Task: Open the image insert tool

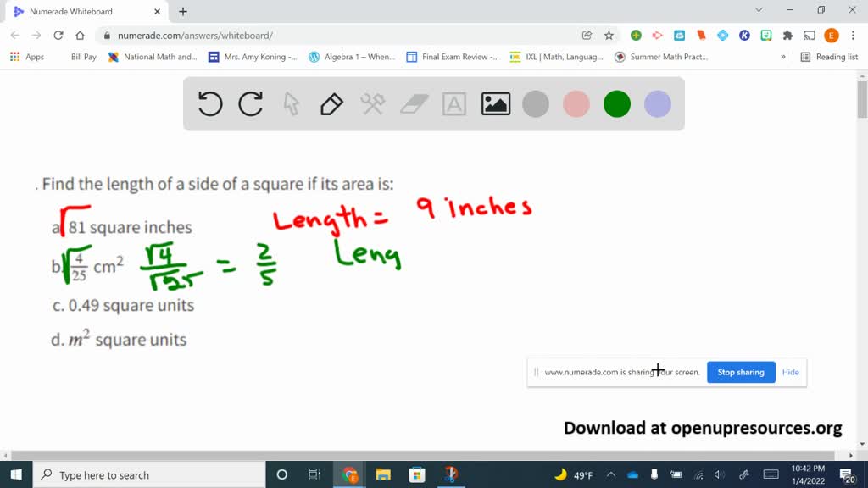Action: [495, 103]
